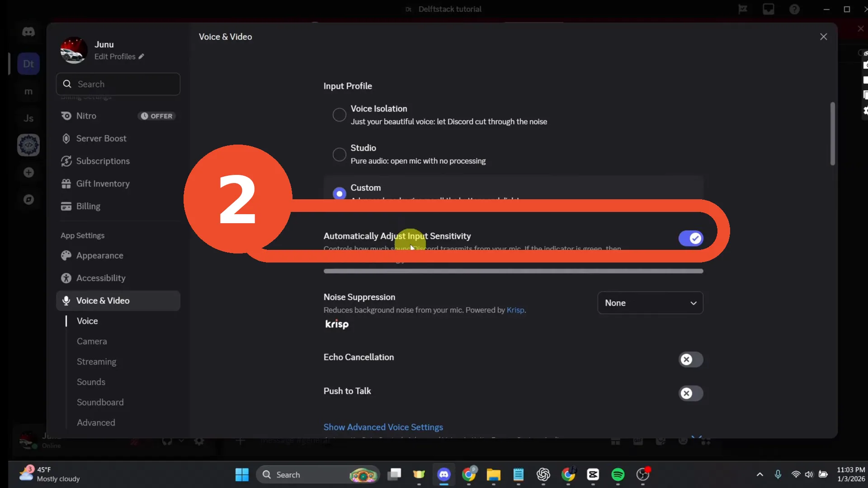Screen dimensions: 868x488
Task: Open Gift Inventory settings
Action: (118, 183)
